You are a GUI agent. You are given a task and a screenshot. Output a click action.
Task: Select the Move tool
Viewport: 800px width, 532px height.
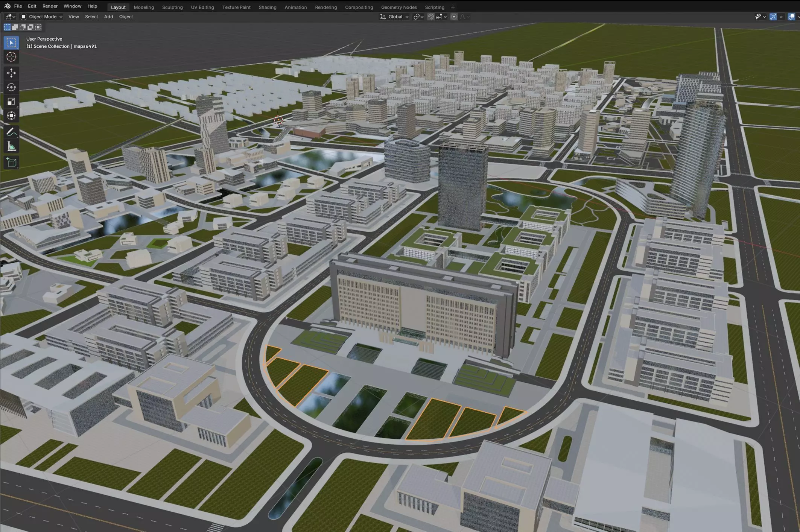11,73
